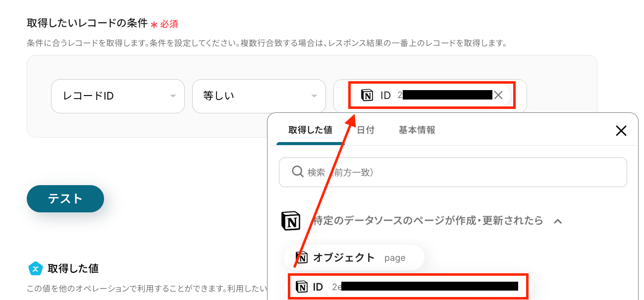Viewport: 644px width, 300px height.
Task: Click the magnifier icon in search box
Action: pyautogui.click(x=297, y=172)
